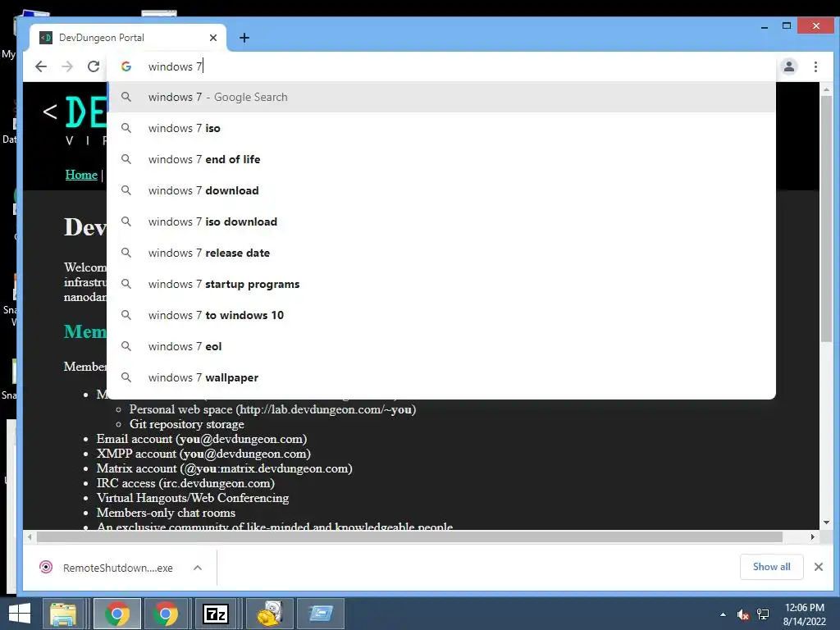Viewport: 840px width, 630px height.
Task: Open the Windows Start button
Action: tap(20, 614)
